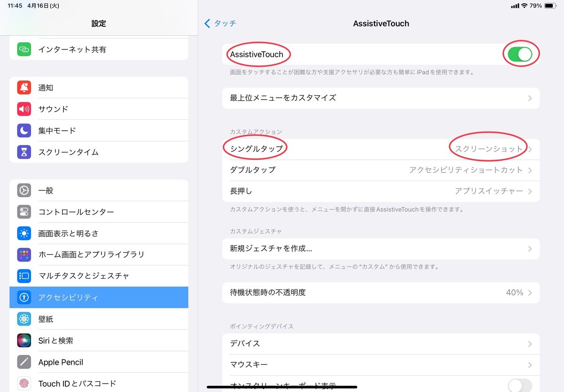Open the 新規ジェスチャを作成 chevron
Viewport: 564px width, 392px height.
coord(530,249)
